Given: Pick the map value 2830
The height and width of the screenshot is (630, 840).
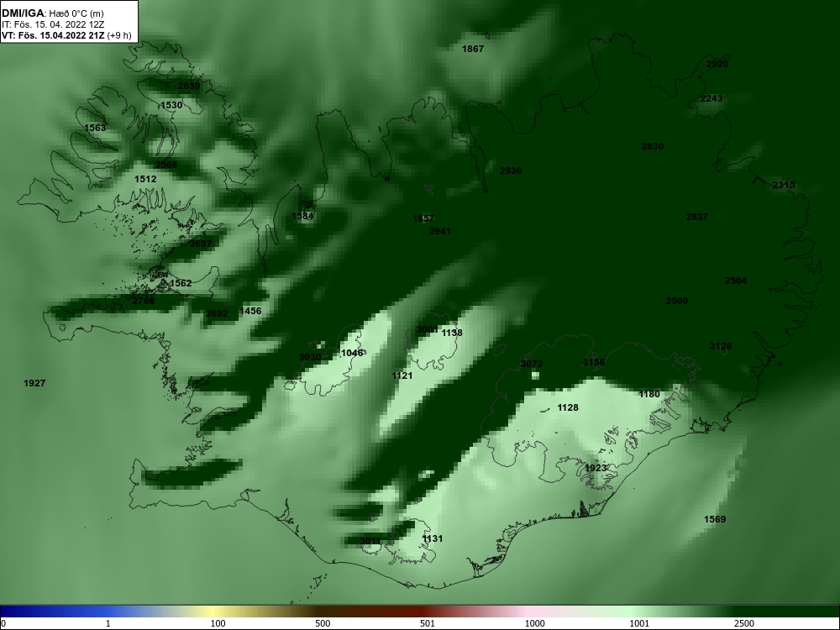Looking at the screenshot, I should tap(653, 146).
